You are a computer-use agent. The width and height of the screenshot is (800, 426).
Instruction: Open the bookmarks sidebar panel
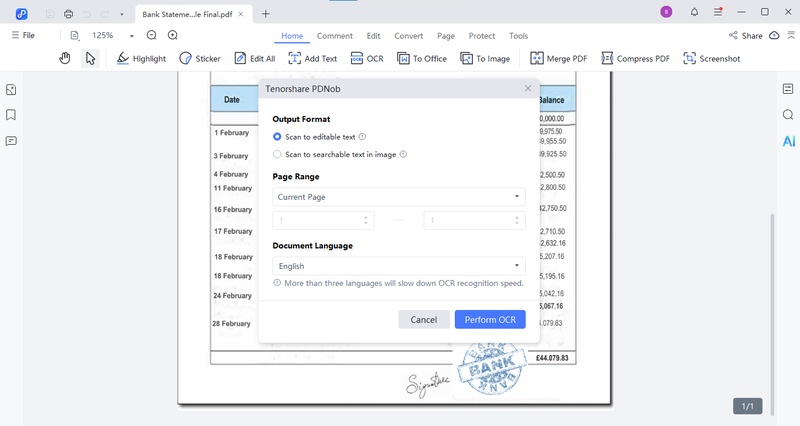click(x=11, y=115)
